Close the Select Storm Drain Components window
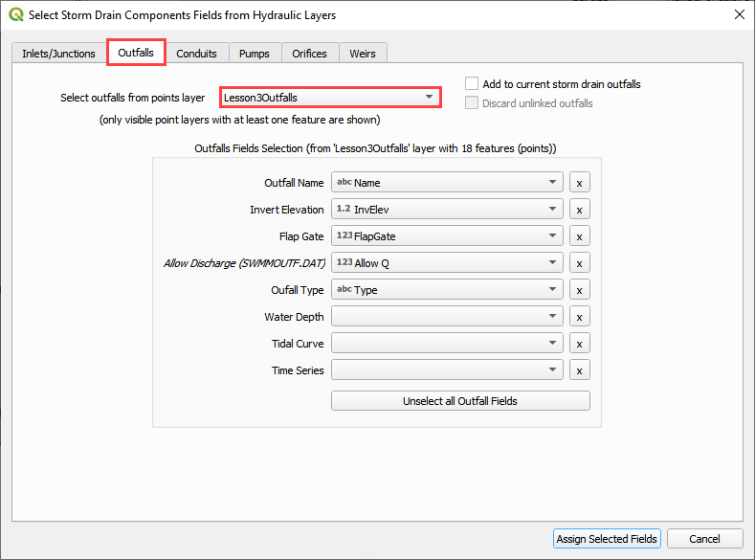755x560 pixels. [x=738, y=15]
